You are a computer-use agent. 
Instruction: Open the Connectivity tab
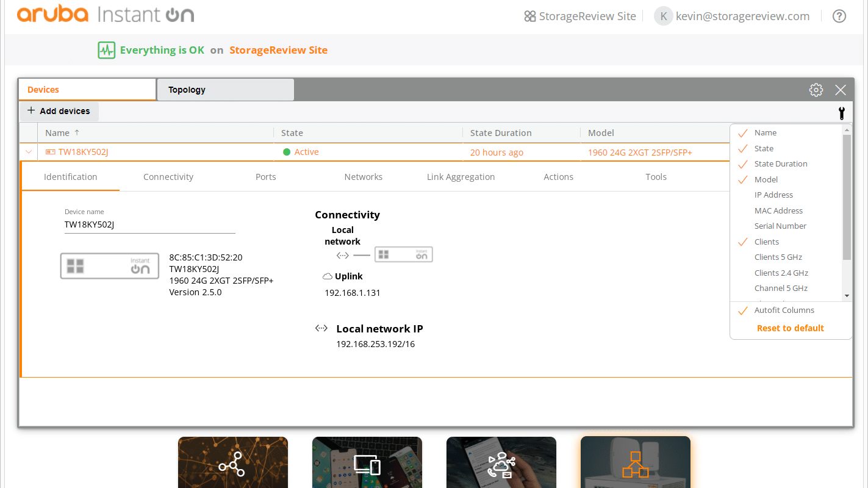click(x=168, y=177)
